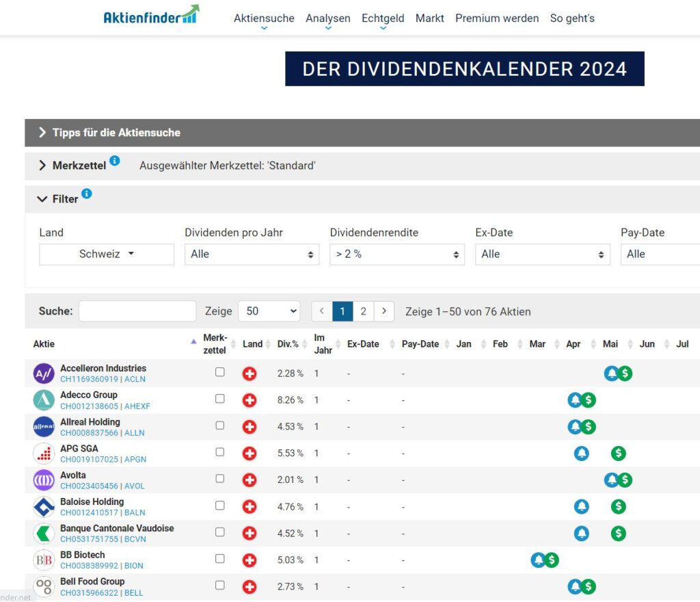Check Merkzettel box for Bell Food Group
The width and height of the screenshot is (700, 602).
click(x=219, y=585)
